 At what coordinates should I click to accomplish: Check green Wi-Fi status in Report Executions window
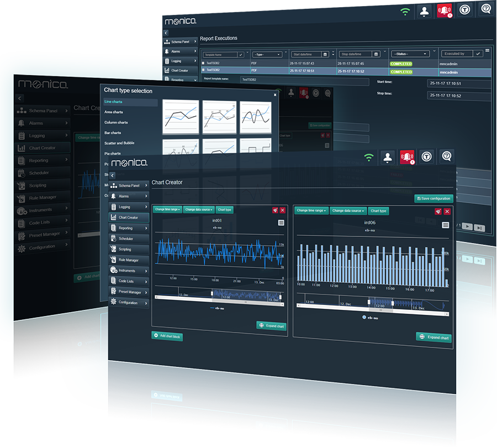[405, 12]
